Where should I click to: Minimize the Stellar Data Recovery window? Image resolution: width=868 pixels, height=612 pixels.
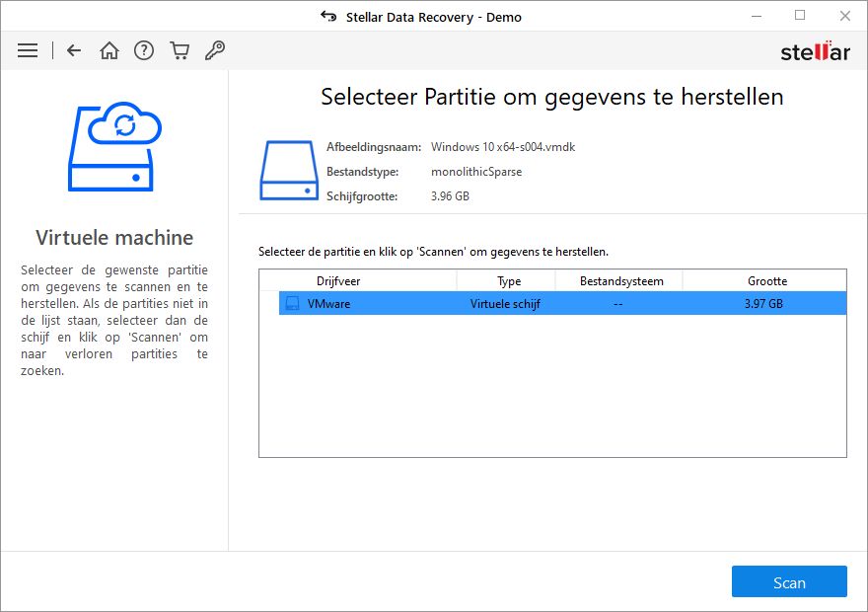tap(757, 16)
